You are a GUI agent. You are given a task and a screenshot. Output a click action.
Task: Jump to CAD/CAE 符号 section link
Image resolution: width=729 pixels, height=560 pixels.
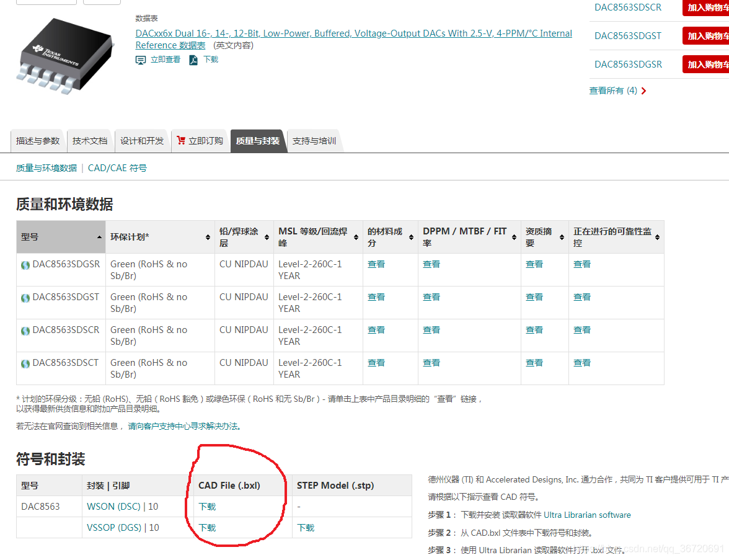tap(117, 168)
